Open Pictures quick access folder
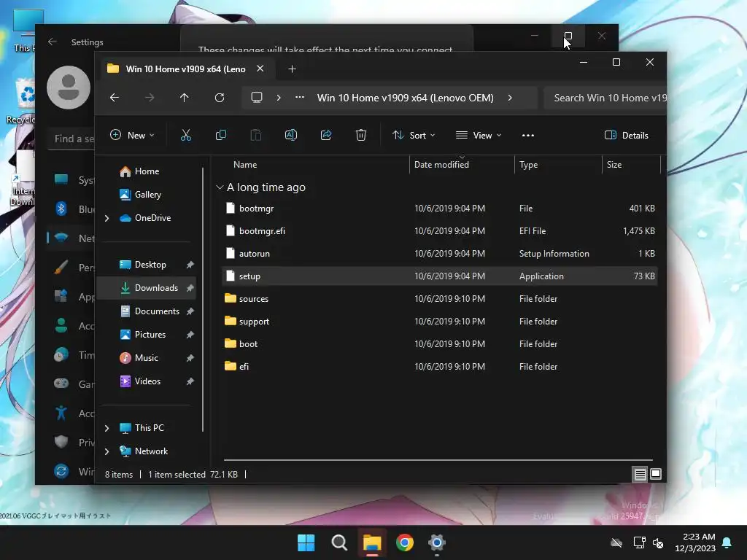The width and height of the screenshot is (747, 560). click(150, 335)
